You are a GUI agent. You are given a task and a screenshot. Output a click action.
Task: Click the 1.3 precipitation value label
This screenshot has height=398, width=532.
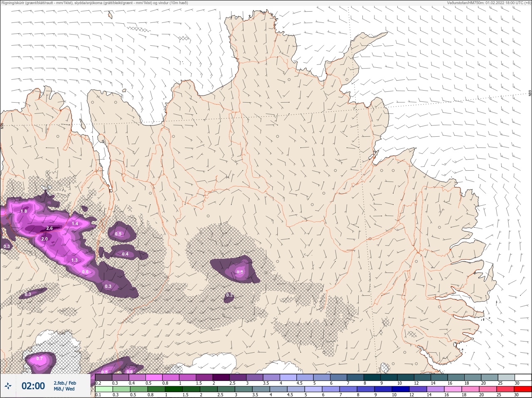tap(74, 260)
